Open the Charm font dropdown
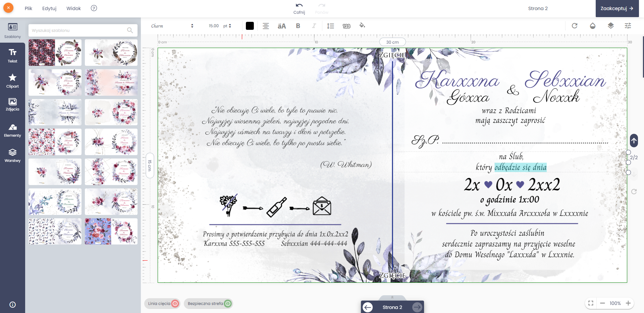Screen dimensions: 644x313 pos(172,26)
